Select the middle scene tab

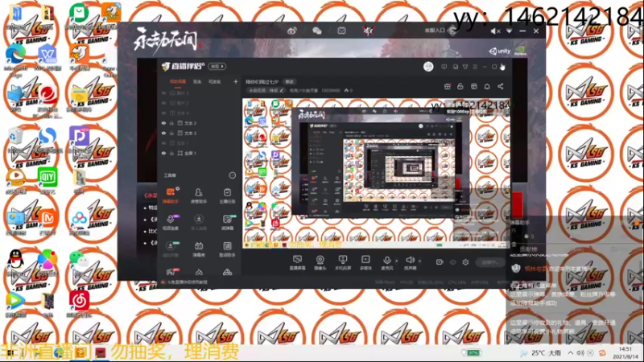[197, 82]
